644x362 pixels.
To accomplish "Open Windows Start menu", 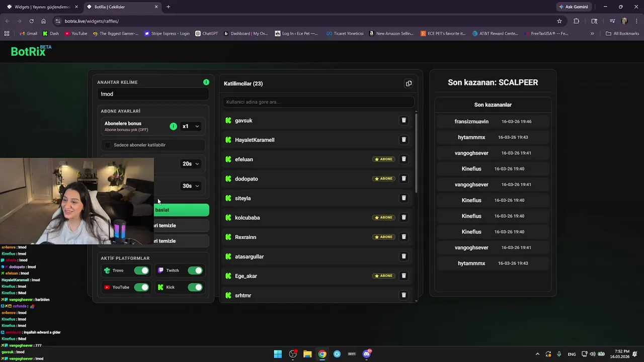I will click(x=278, y=354).
